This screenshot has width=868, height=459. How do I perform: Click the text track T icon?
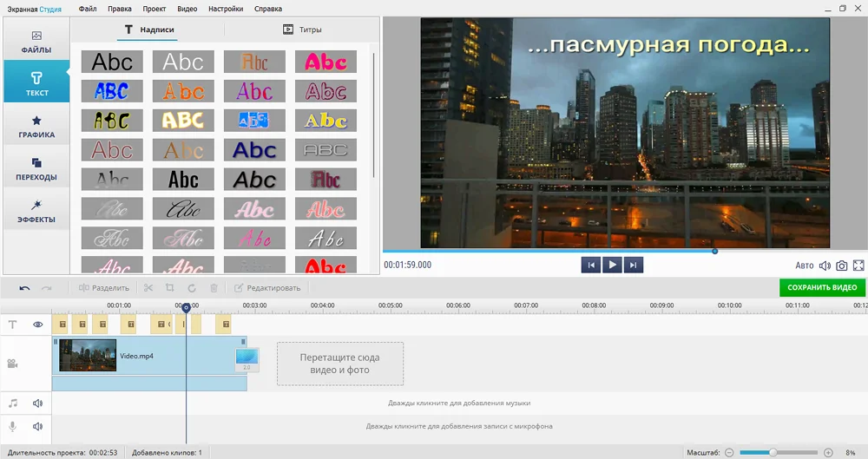tap(13, 325)
